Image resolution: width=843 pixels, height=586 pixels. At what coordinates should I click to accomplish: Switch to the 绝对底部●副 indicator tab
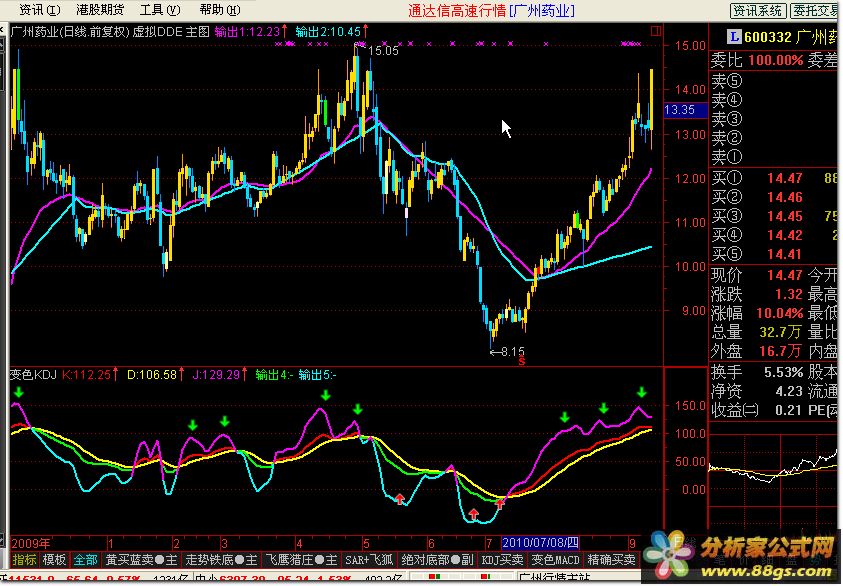pyautogui.click(x=437, y=560)
